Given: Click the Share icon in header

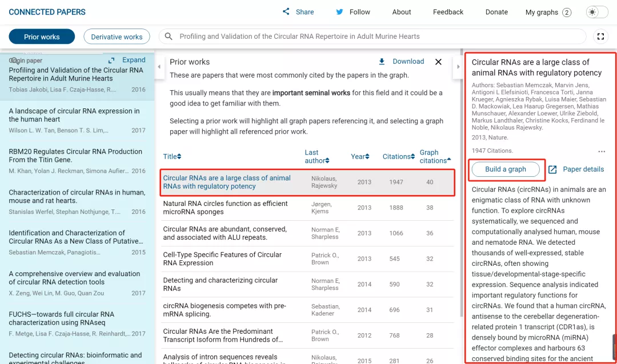Looking at the screenshot, I should pyautogui.click(x=286, y=12).
